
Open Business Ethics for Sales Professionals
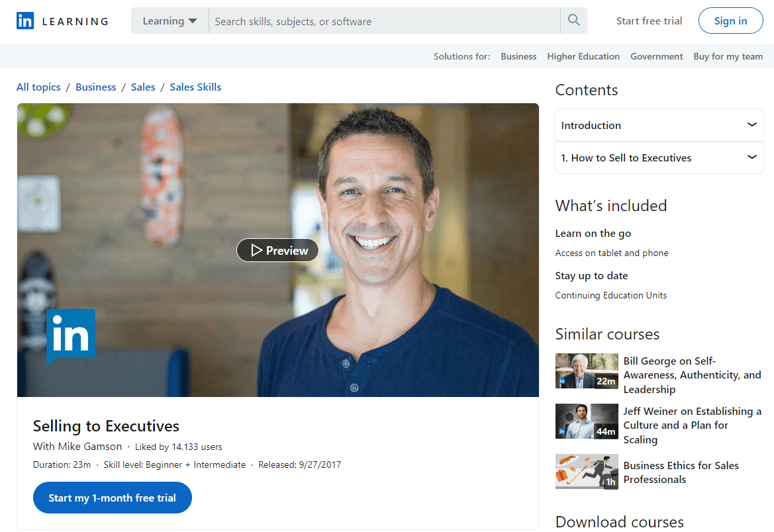click(x=681, y=472)
